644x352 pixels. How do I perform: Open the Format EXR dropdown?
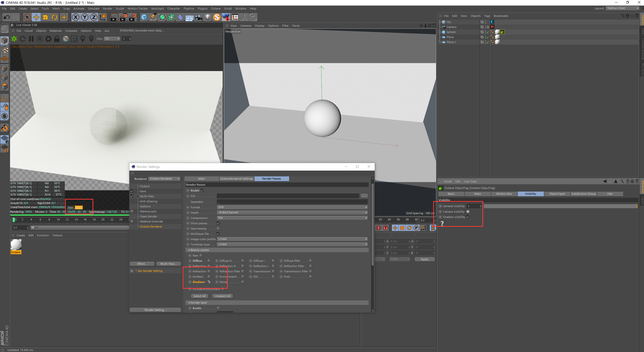292,207
